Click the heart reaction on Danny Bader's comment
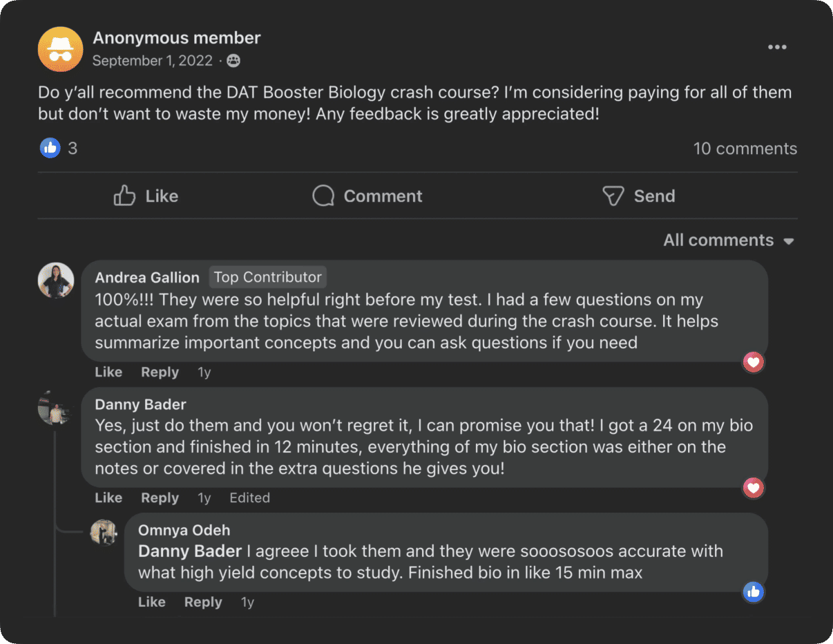This screenshot has width=833, height=644. point(753,488)
